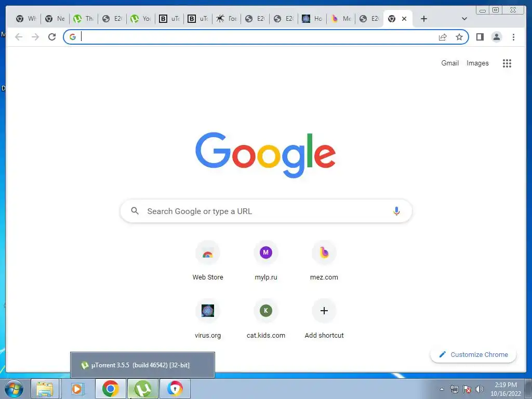Open the mez.com shortcut
This screenshot has width=532, height=399.
pyautogui.click(x=324, y=261)
